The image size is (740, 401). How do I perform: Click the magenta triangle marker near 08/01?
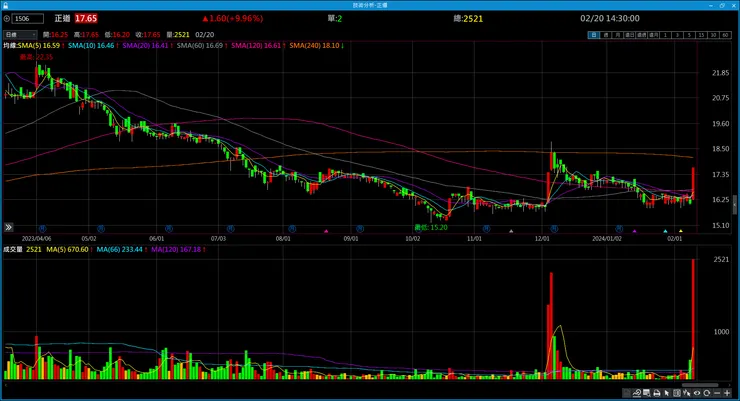pyautogui.click(x=326, y=231)
